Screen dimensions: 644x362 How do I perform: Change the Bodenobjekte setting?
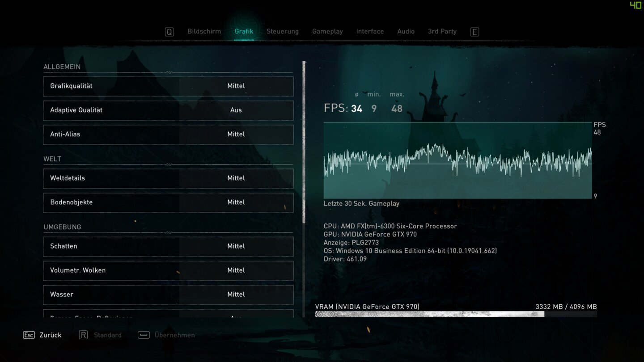pyautogui.click(x=168, y=202)
